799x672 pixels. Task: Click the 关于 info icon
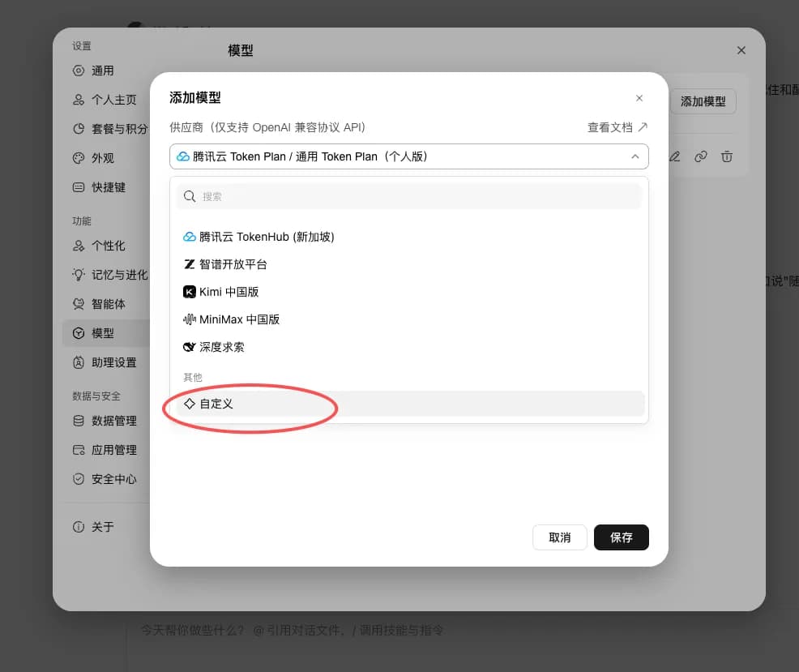click(x=78, y=527)
